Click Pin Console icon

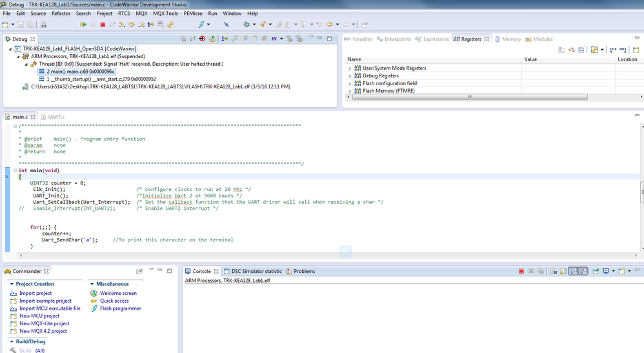click(596, 271)
